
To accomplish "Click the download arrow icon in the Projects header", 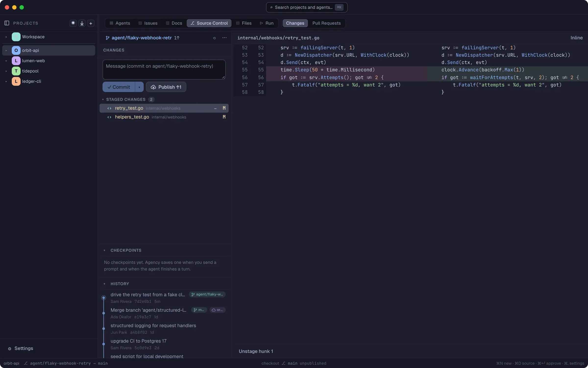I will pos(82,23).
